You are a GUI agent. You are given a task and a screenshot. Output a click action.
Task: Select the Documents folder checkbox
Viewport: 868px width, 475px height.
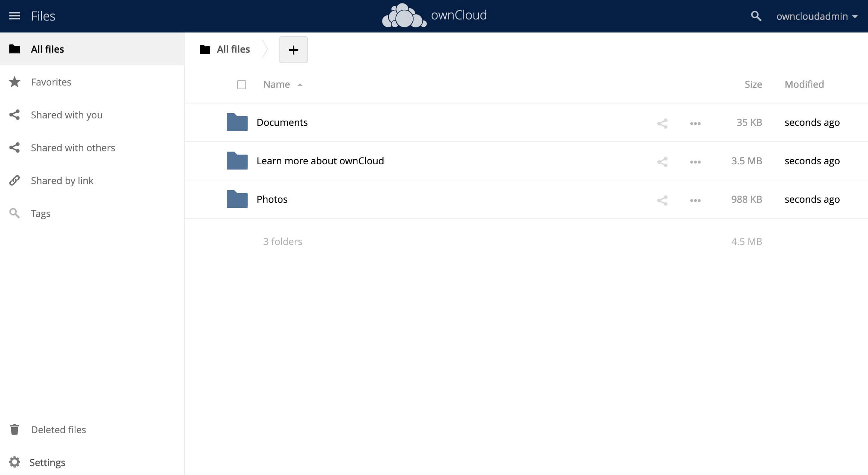coord(242,122)
